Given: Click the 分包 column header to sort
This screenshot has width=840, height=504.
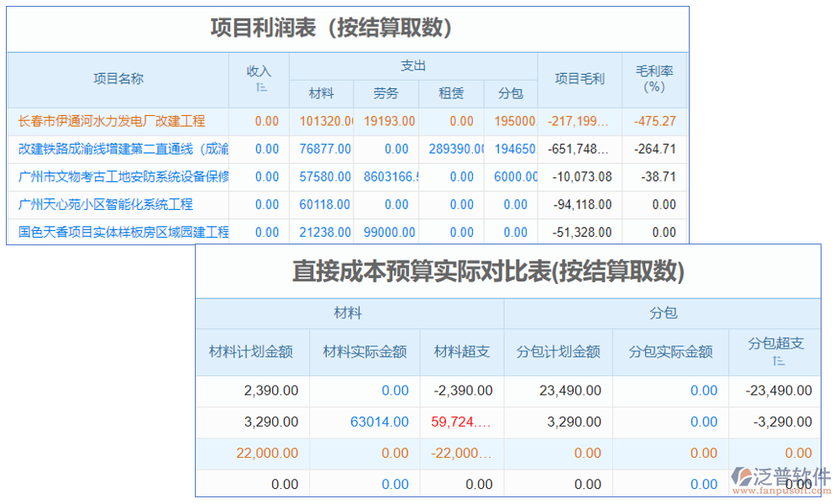Looking at the screenshot, I should [512, 93].
